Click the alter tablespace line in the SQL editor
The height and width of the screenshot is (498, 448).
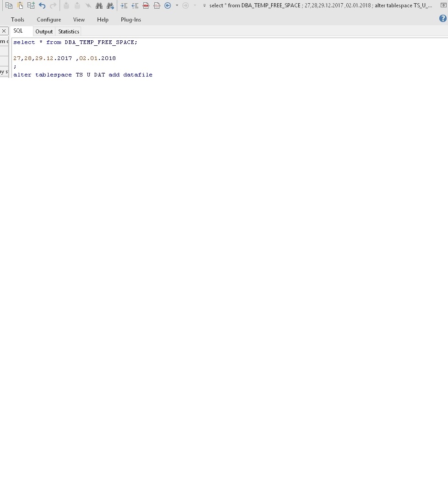coord(82,75)
